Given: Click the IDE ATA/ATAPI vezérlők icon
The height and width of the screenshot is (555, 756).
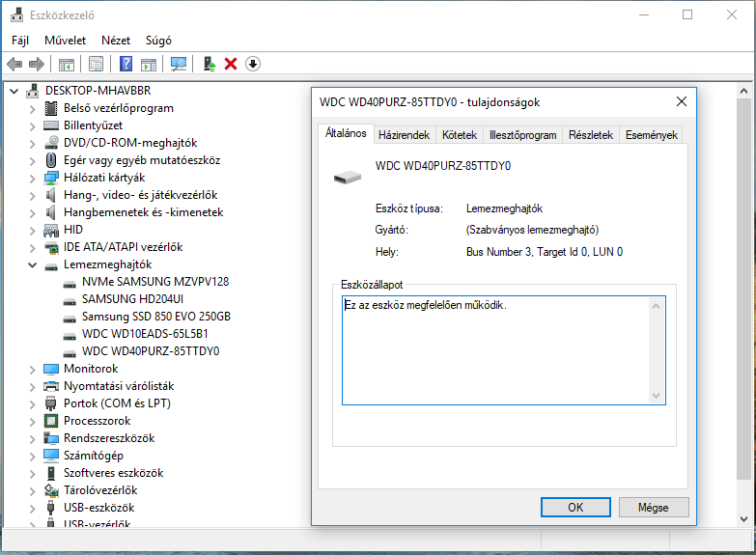Looking at the screenshot, I should point(51,247).
